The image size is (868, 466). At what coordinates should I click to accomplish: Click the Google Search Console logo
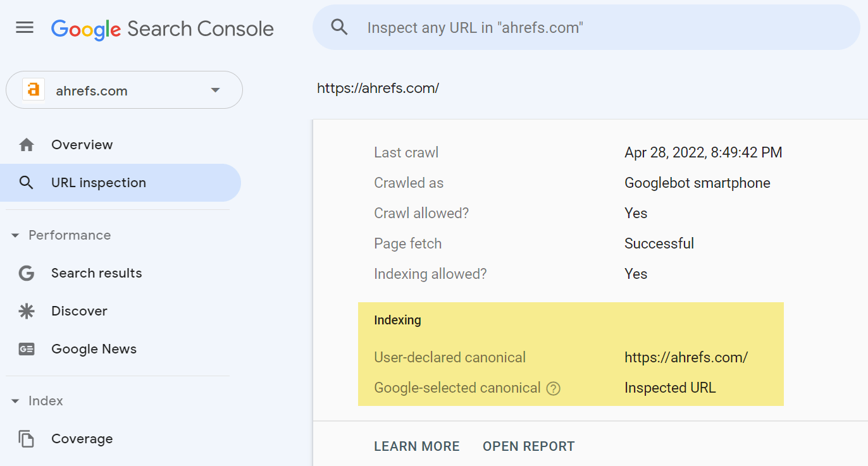162,28
